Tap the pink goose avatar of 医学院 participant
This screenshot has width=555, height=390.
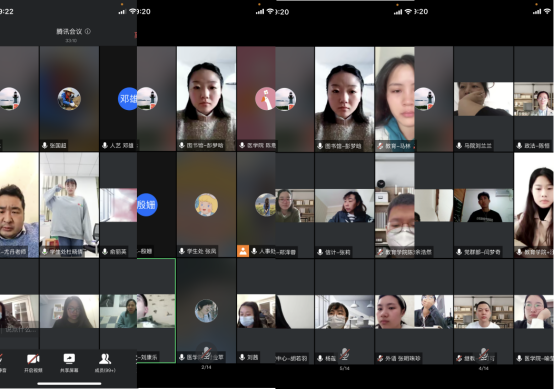pyautogui.click(x=265, y=99)
